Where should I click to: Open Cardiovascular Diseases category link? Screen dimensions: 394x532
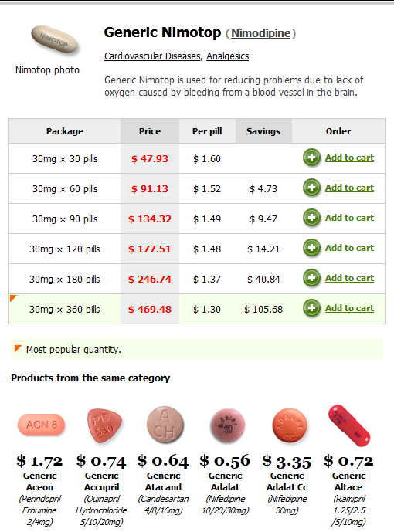(152, 56)
